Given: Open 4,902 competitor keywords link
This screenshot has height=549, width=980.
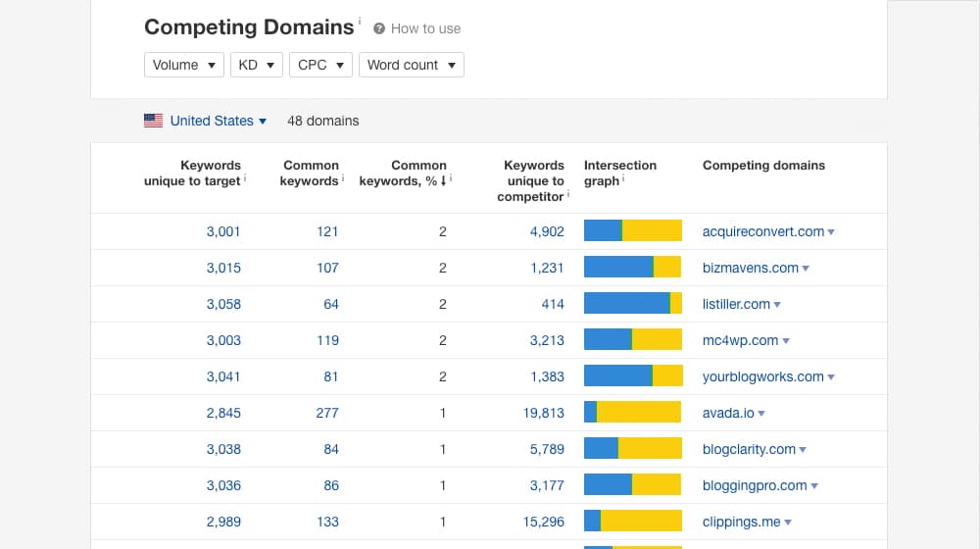Looking at the screenshot, I should pos(547,231).
